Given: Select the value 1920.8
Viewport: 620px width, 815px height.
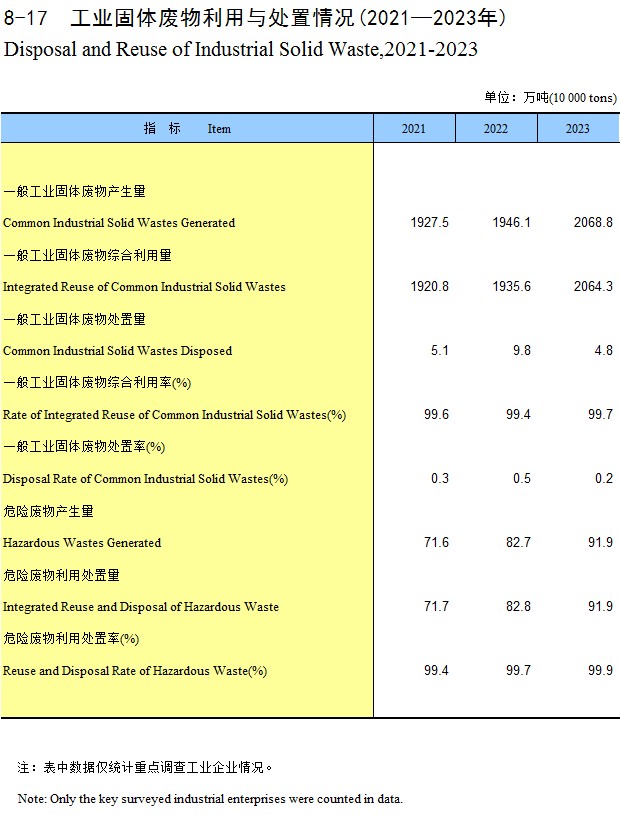Looking at the screenshot, I should click(429, 286).
